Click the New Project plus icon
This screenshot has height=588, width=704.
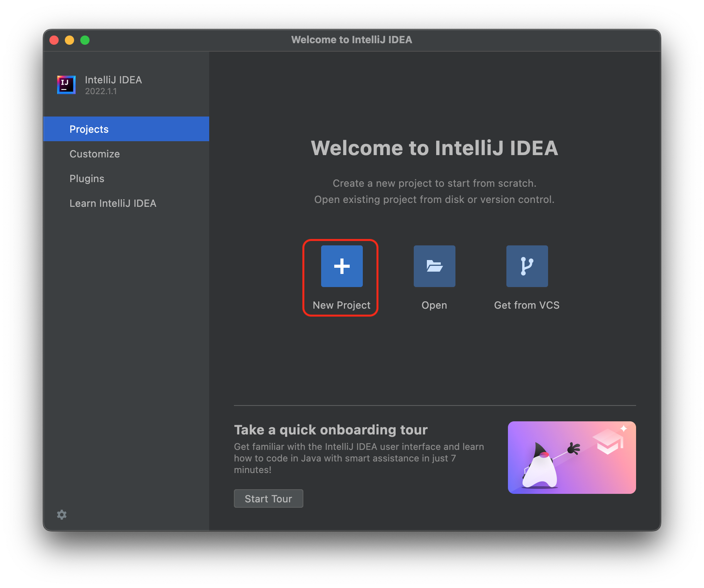(x=342, y=266)
